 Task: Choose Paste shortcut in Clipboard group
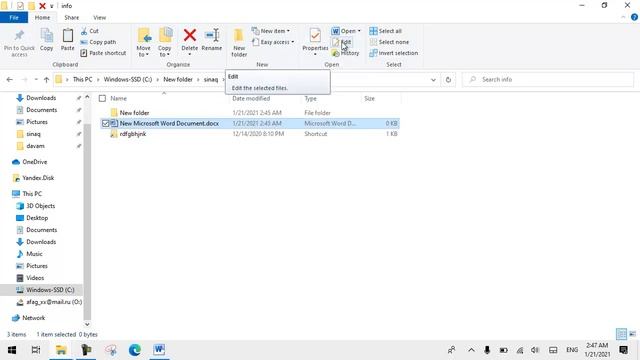pos(103,53)
